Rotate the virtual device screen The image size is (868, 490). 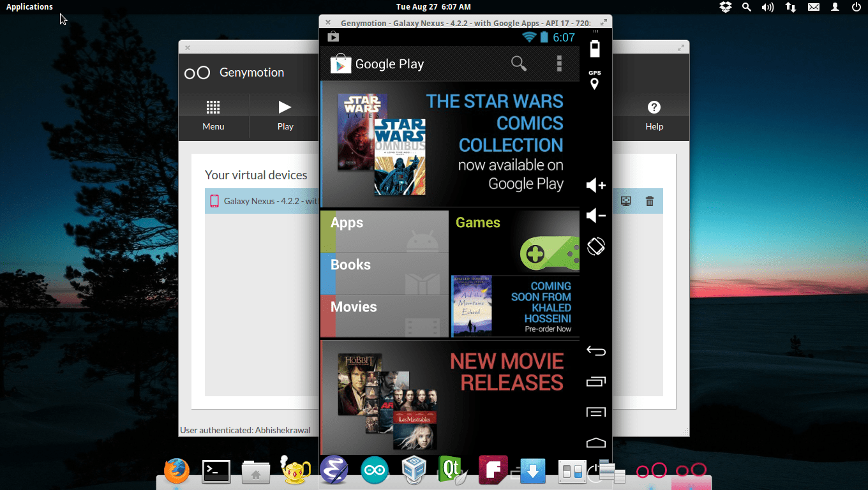pyautogui.click(x=596, y=246)
